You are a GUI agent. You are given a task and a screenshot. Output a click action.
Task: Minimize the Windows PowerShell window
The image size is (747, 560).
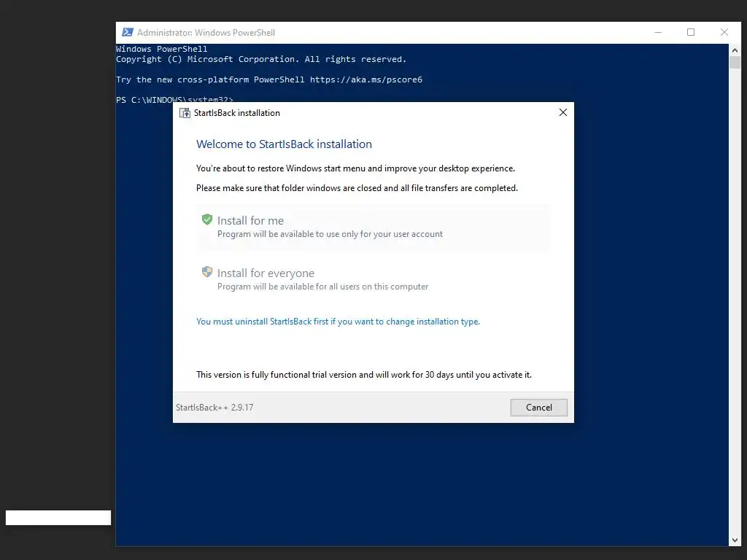coord(659,32)
